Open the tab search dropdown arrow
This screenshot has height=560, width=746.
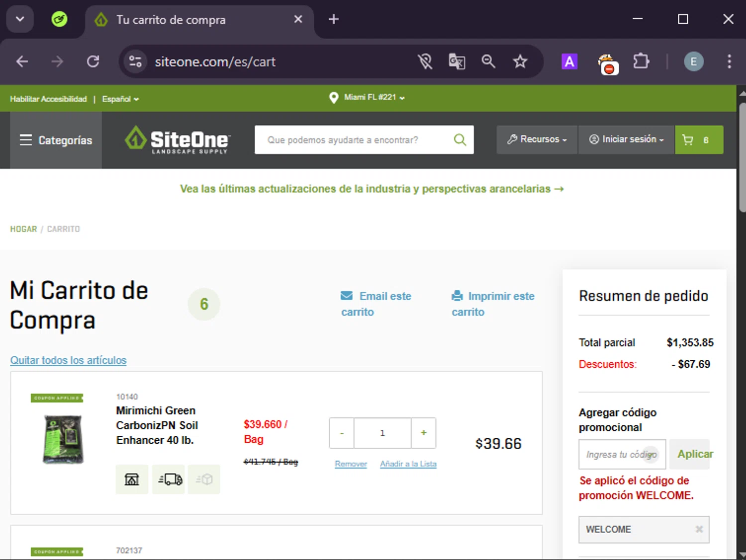pos(20,19)
